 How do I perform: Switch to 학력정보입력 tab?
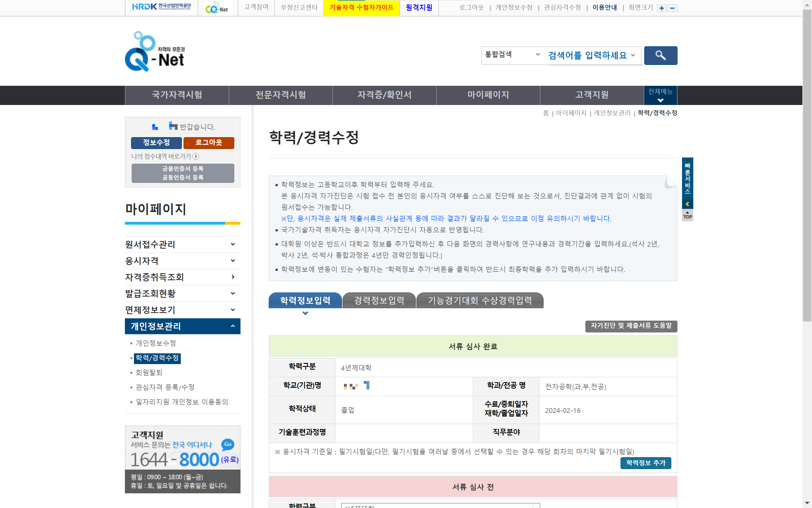pyautogui.click(x=305, y=300)
